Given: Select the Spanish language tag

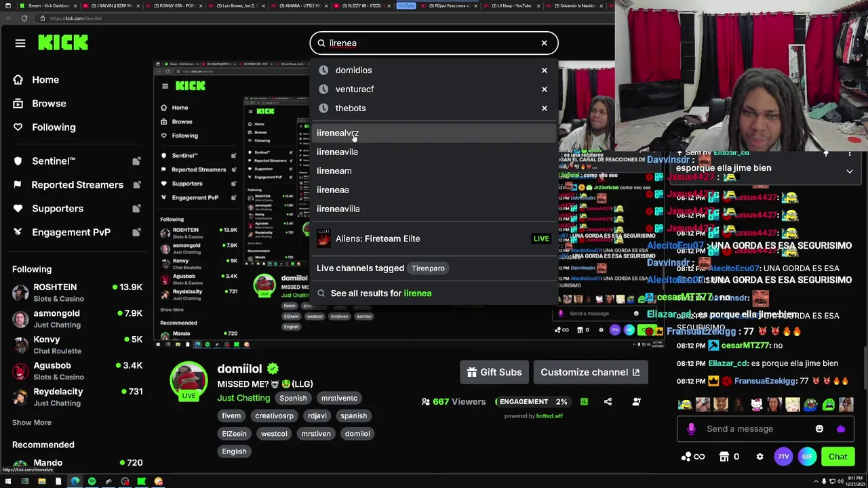Looking at the screenshot, I should (293, 399).
